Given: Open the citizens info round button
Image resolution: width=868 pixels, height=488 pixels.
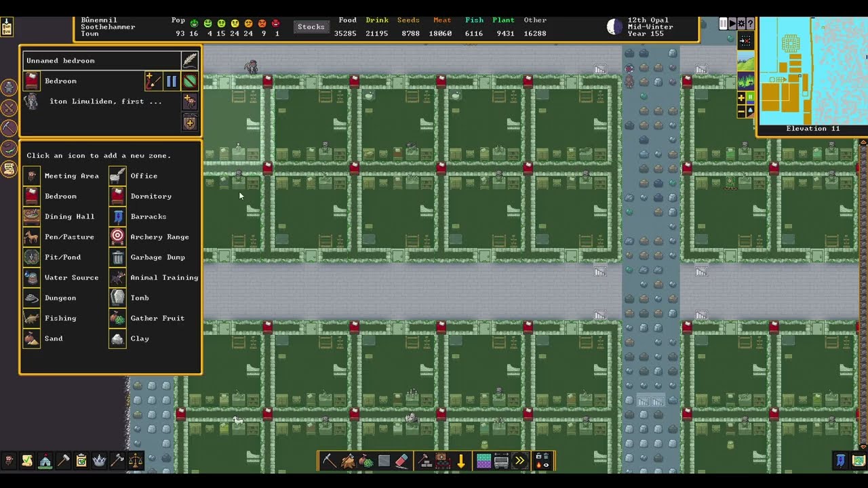Looking at the screenshot, I should pyautogui.click(x=9, y=87).
